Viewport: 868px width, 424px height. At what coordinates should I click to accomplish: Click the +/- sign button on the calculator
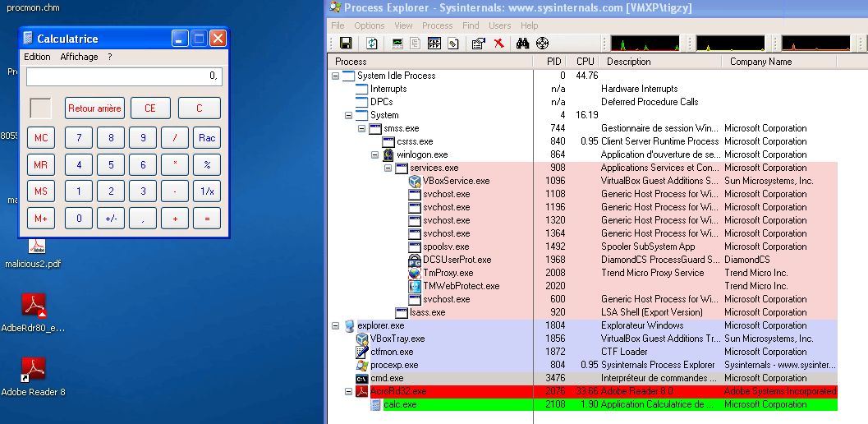click(111, 219)
